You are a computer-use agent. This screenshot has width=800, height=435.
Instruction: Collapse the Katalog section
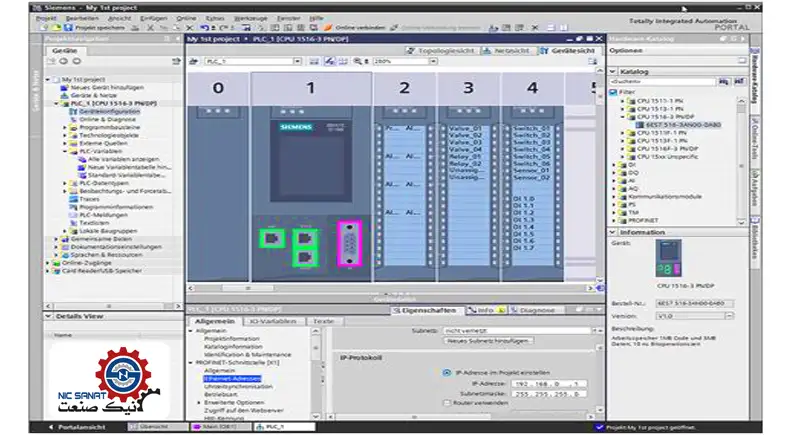(613, 71)
